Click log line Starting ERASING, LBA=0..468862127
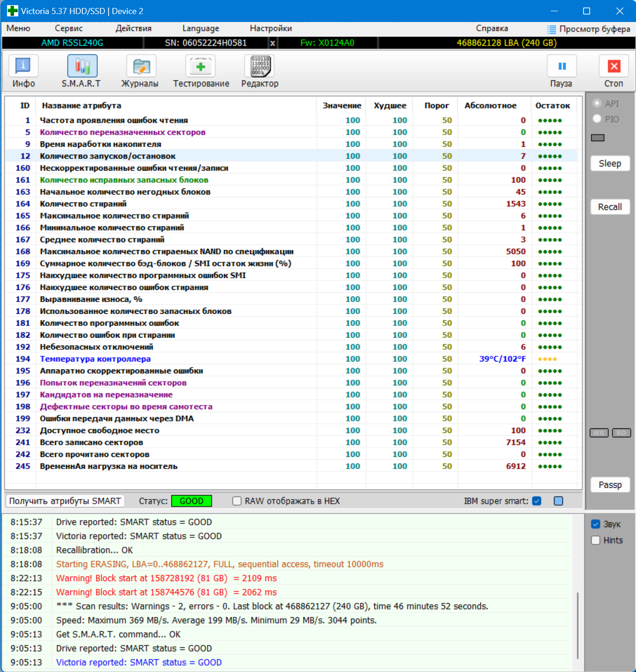The height and width of the screenshot is (672, 636). click(219, 564)
